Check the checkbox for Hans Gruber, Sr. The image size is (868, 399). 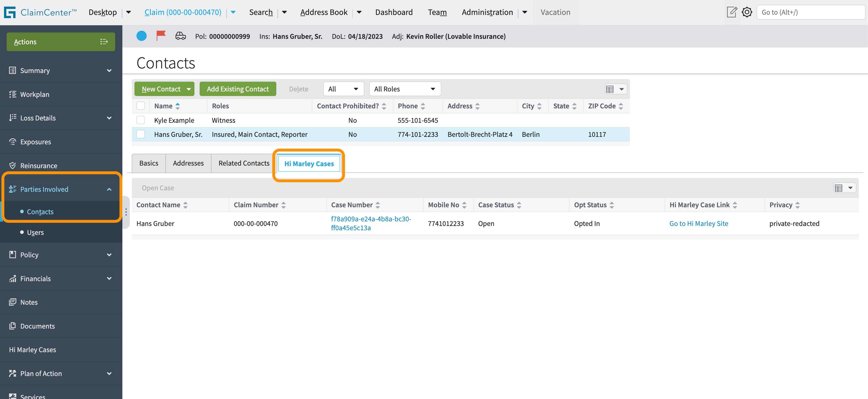[141, 134]
